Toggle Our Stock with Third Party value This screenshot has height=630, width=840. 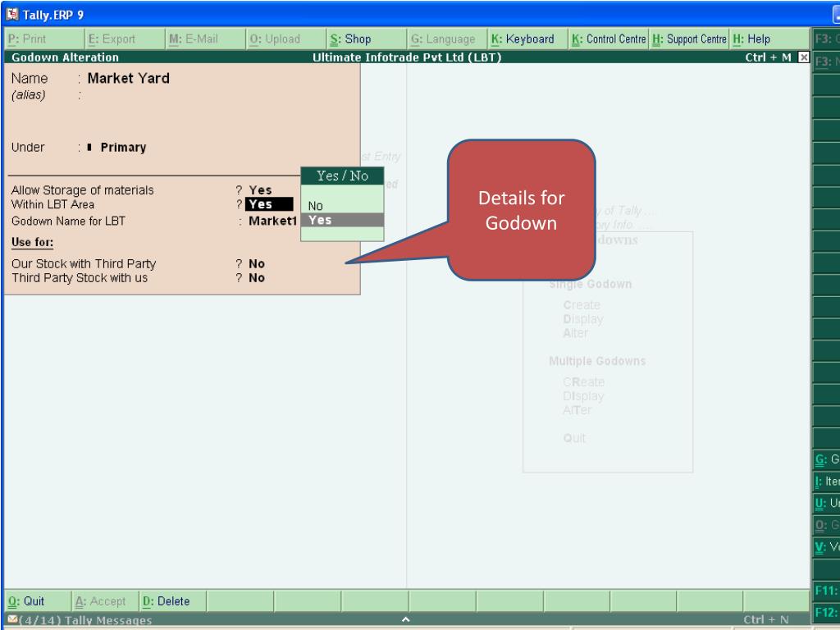(257, 263)
